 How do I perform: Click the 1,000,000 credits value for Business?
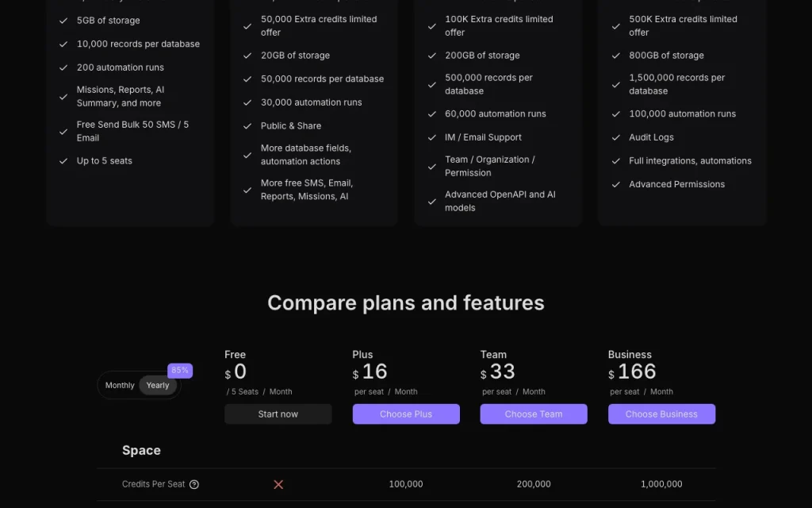(661, 484)
